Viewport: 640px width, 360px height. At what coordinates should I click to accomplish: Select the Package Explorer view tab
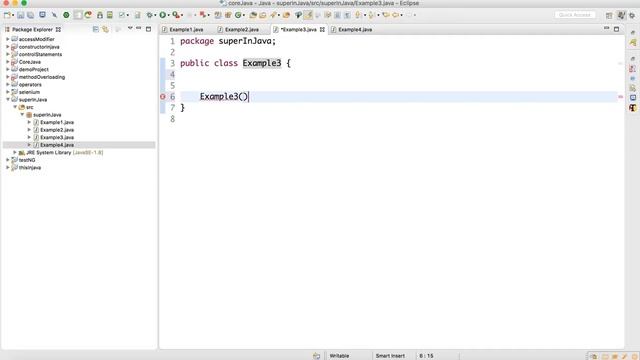point(32,29)
